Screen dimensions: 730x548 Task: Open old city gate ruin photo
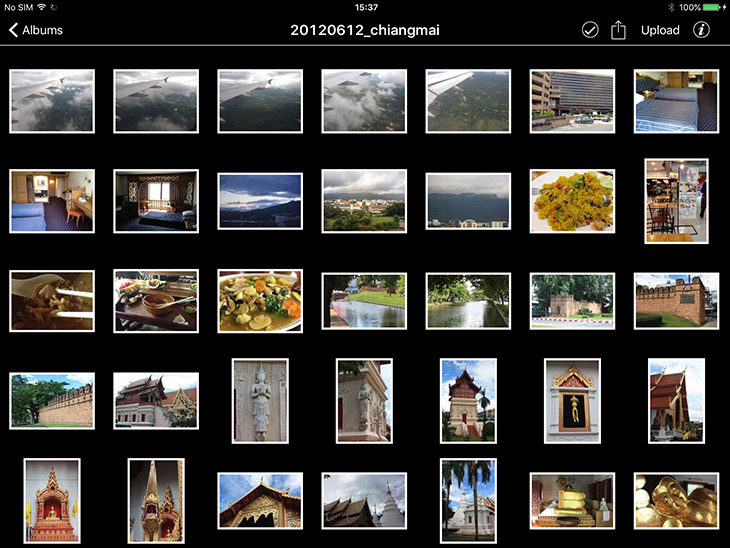coord(572,301)
